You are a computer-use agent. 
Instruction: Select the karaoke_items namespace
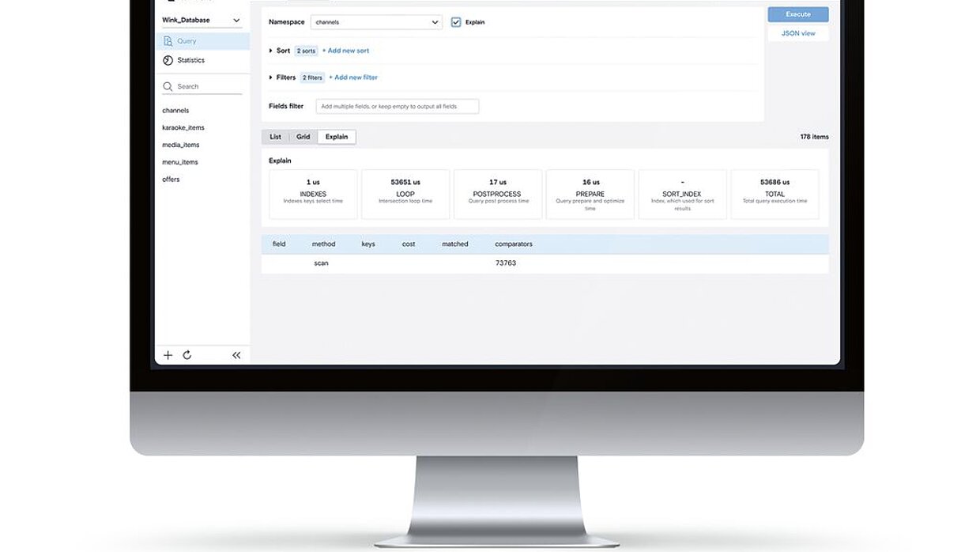[183, 127]
